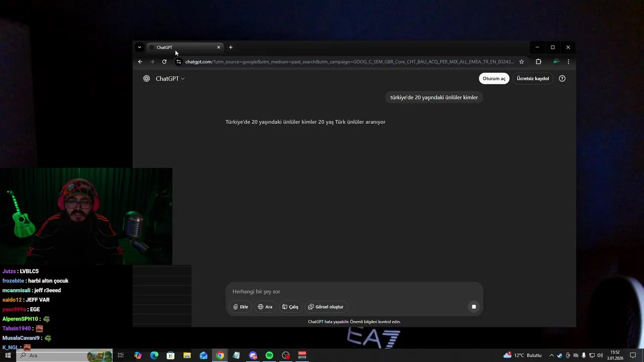This screenshot has height=362, width=644.
Task: Click chat message 'jeff r3eeed' from mcanmisali
Action: (x=46, y=291)
